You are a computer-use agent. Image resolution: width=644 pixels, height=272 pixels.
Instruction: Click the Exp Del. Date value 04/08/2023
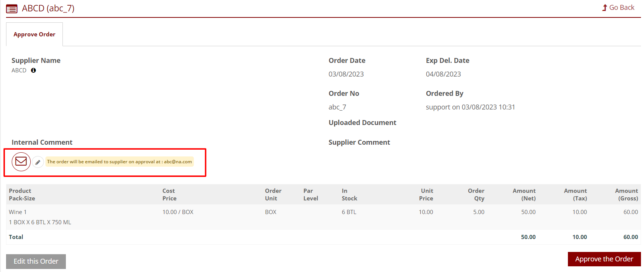[443, 74]
